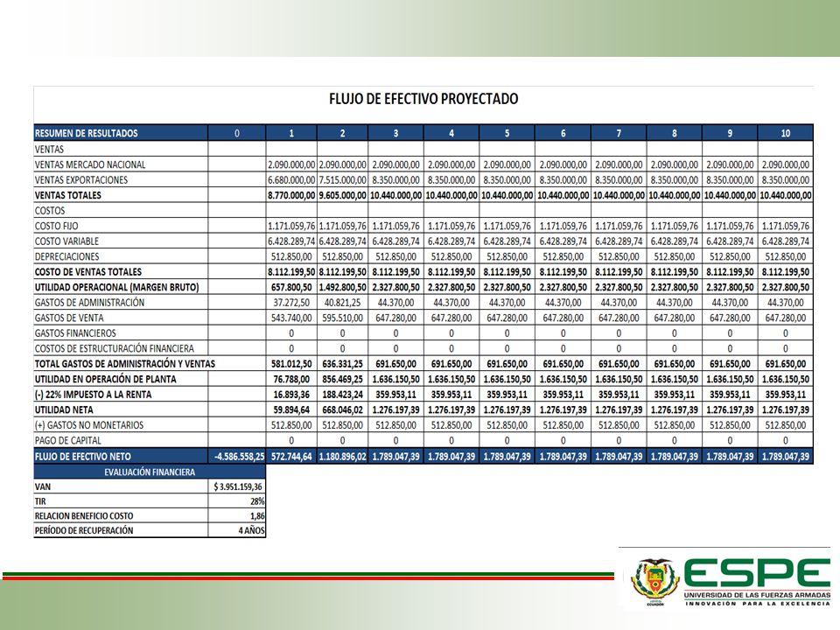Screen dimensions: 840x630
Task: Click the VENTAS EXPORTACIONES row label
Action: pos(81,180)
